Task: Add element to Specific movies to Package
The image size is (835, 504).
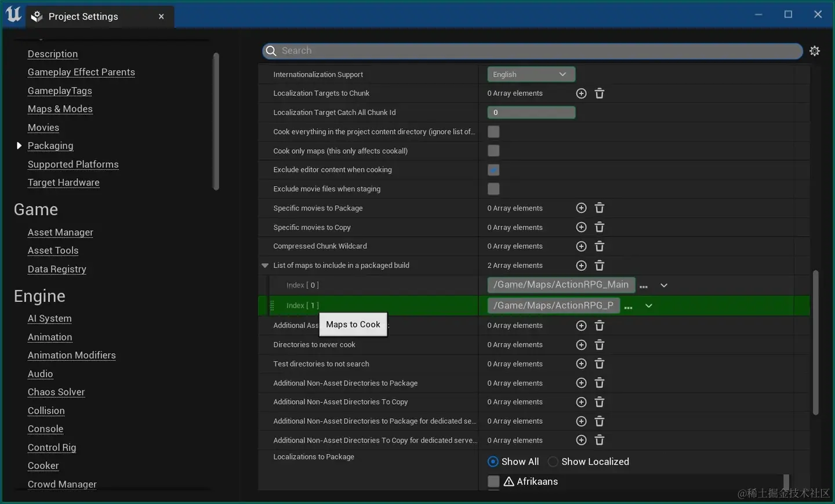Action: [581, 208]
